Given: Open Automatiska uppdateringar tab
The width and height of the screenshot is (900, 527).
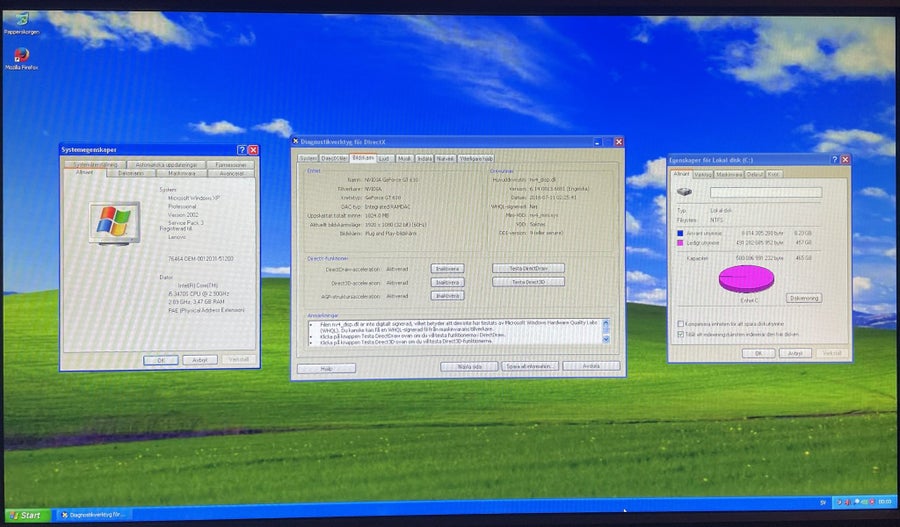Looking at the screenshot, I should (x=166, y=165).
